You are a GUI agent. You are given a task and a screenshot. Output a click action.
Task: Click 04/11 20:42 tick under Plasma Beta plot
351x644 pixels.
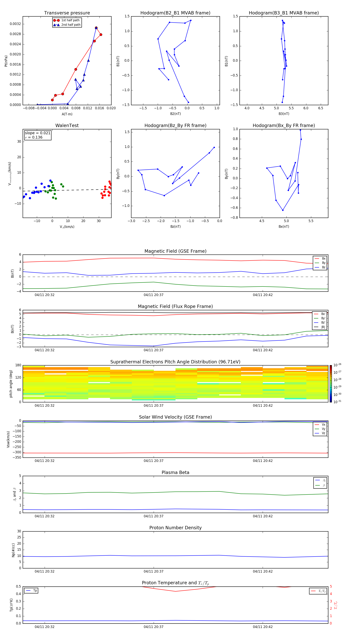coord(262,516)
